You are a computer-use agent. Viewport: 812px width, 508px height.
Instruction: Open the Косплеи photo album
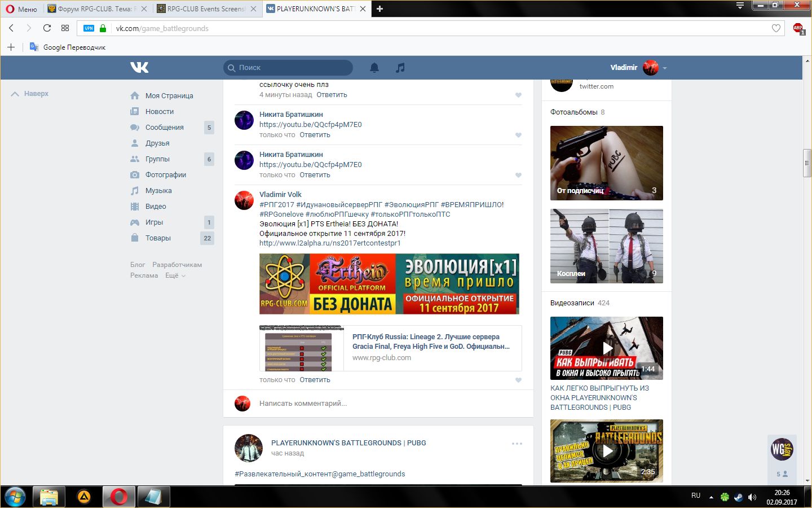607,246
